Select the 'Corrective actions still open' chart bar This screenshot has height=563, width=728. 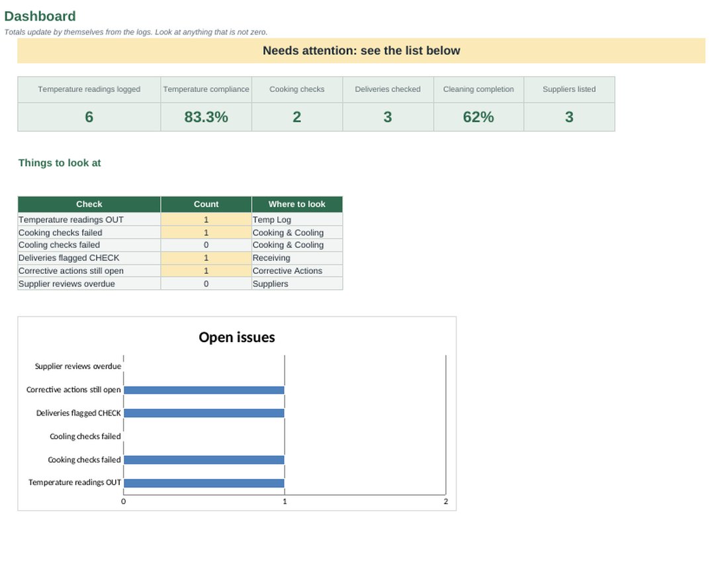click(204, 390)
